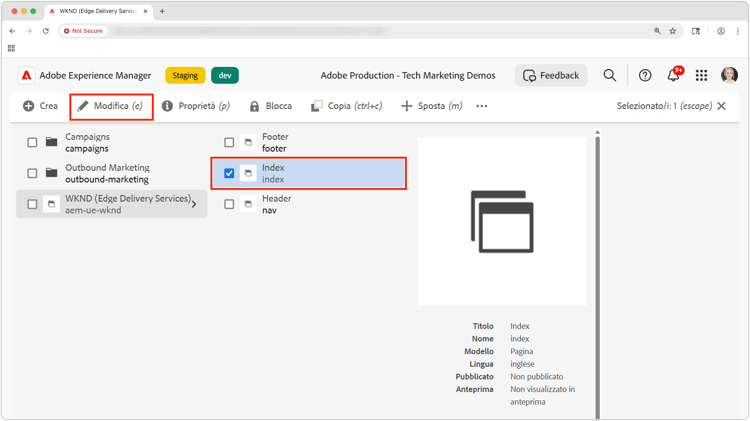This screenshot has height=421, width=750.
Task: Tick the Footer page checkbox
Action: pyautogui.click(x=229, y=143)
